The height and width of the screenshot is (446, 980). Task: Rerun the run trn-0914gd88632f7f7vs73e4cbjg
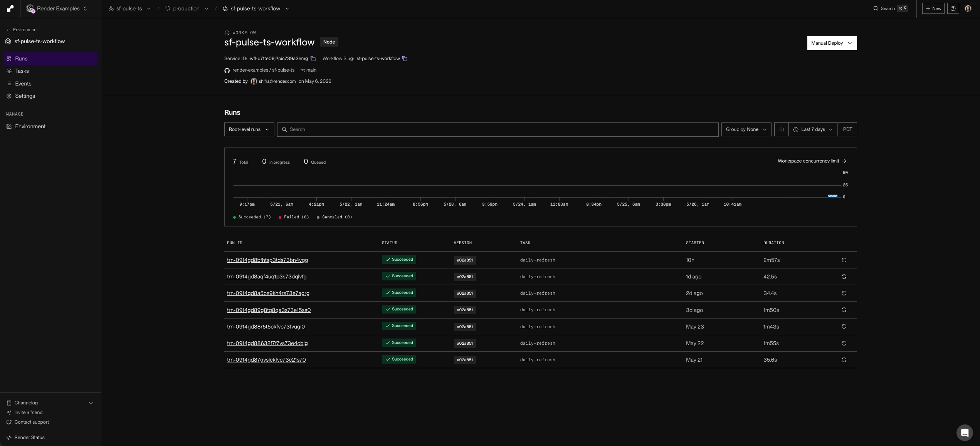844,344
